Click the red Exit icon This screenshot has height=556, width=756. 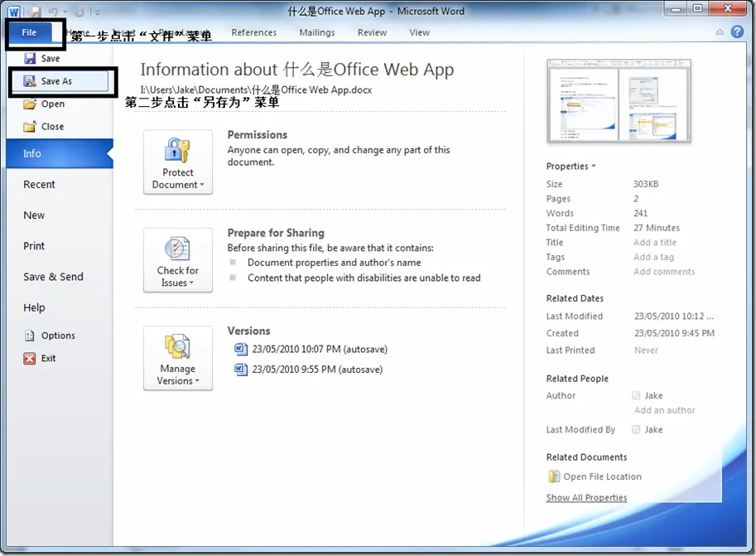click(30, 358)
